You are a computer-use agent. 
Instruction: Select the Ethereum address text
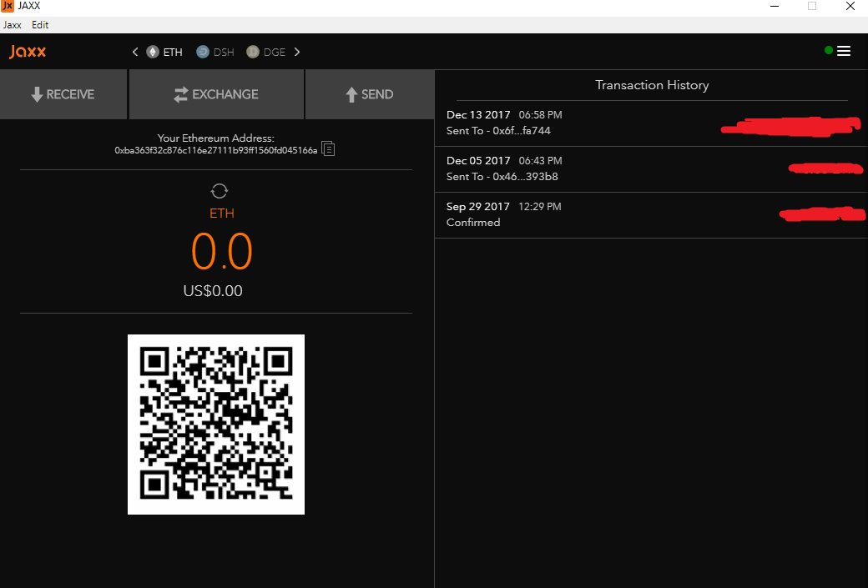pos(216,150)
